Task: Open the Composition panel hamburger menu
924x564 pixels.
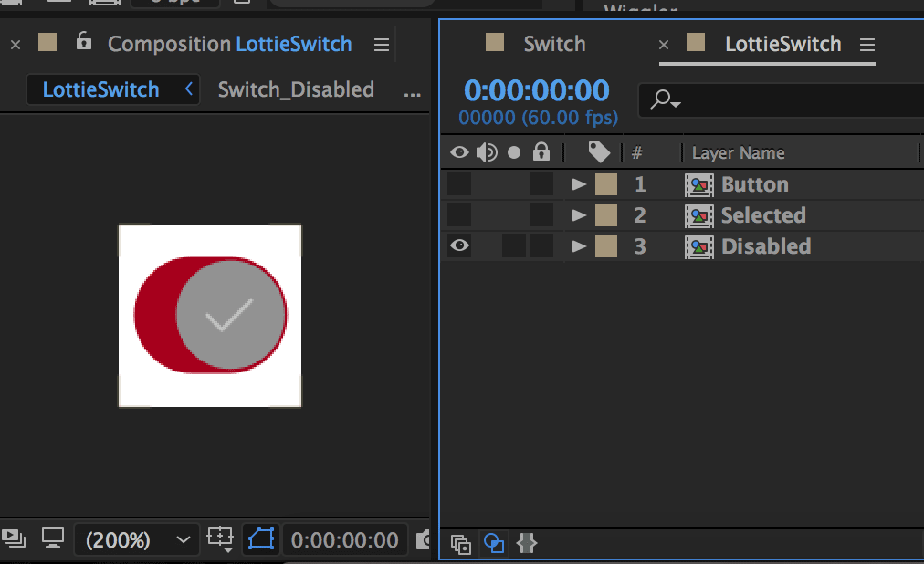Action: pyautogui.click(x=382, y=45)
